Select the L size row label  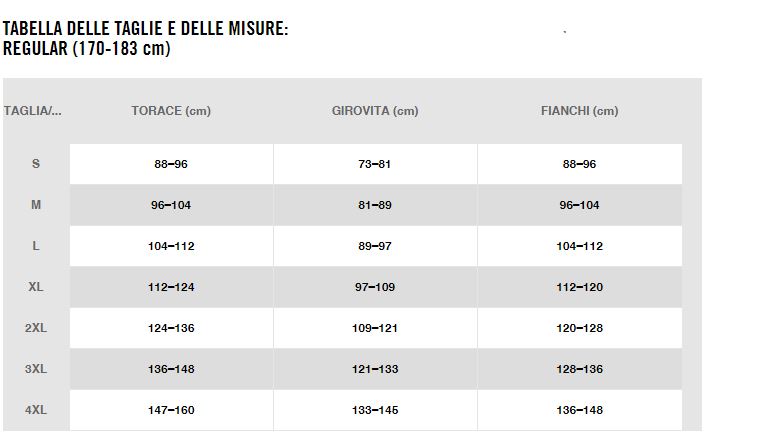pyautogui.click(x=36, y=246)
